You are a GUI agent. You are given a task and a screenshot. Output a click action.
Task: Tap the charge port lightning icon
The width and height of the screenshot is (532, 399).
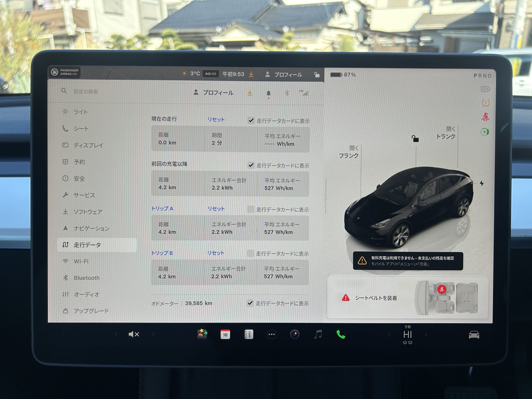[x=482, y=183]
